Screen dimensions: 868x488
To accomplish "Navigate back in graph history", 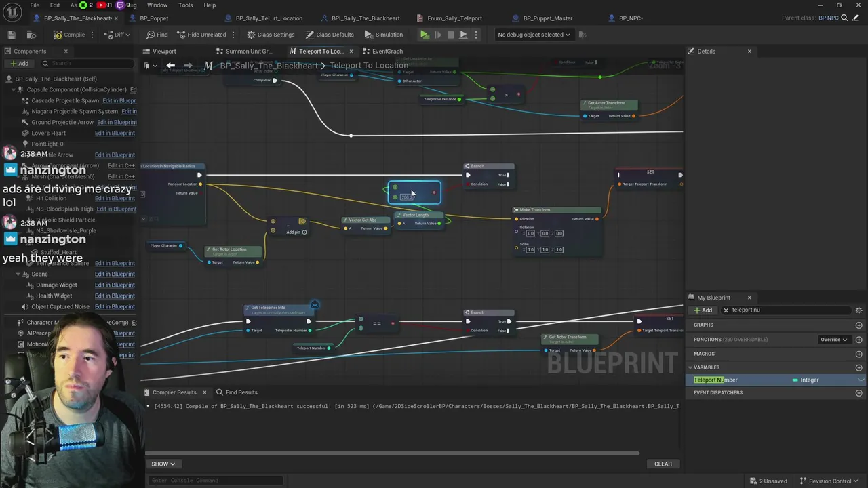I will [171, 65].
